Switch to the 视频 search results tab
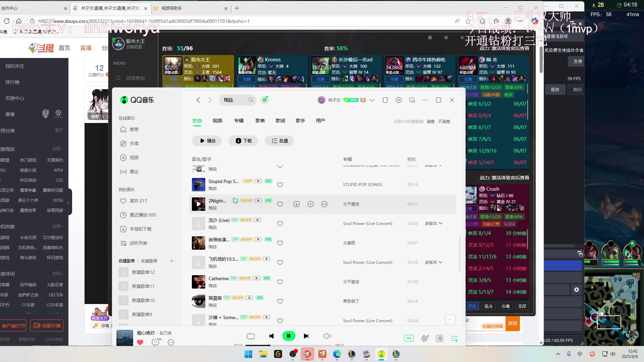This screenshot has width=644, height=362. pyautogui.click(x=217, y=121)
